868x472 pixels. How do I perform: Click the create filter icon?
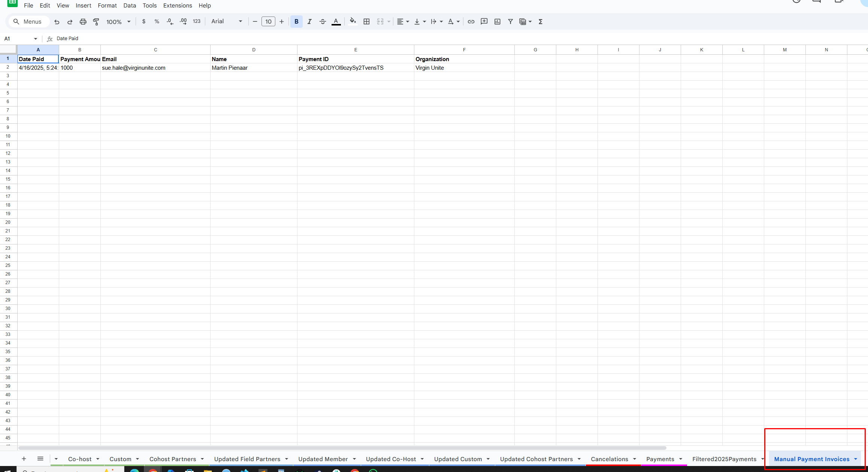(x=510, y=22)
